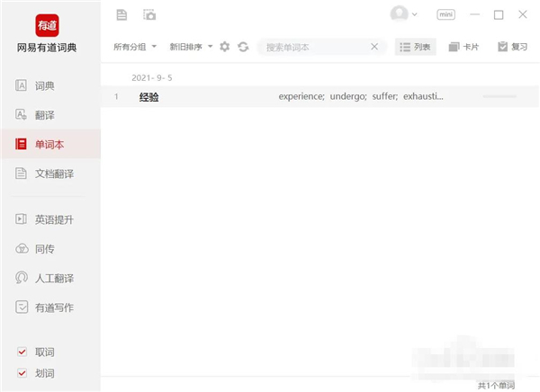Toggle the 划词 checkbox
The height and width of the screenshot is (392, 540).
click(22, 373)
